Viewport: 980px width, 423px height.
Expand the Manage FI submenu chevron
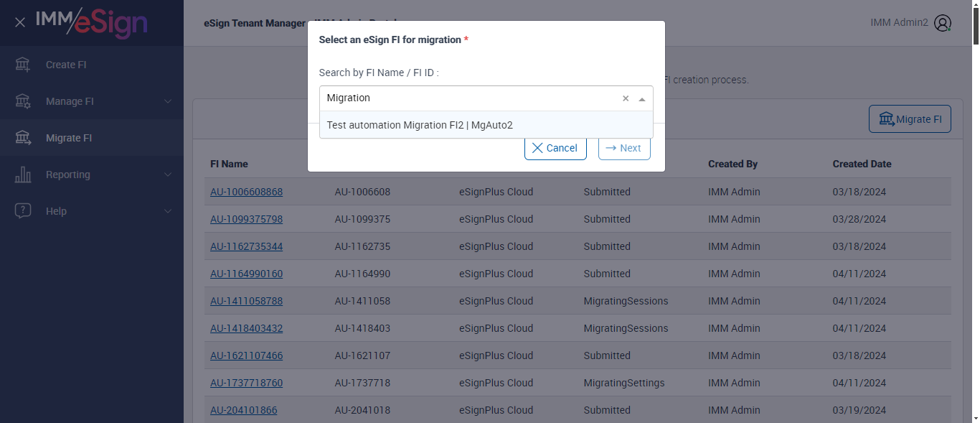click(x=168, y=101)
